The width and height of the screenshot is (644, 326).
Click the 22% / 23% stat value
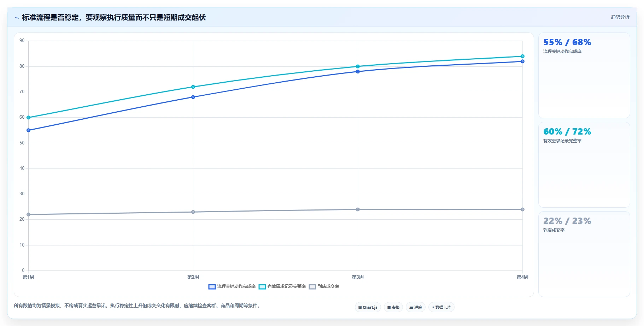[567, 221]
